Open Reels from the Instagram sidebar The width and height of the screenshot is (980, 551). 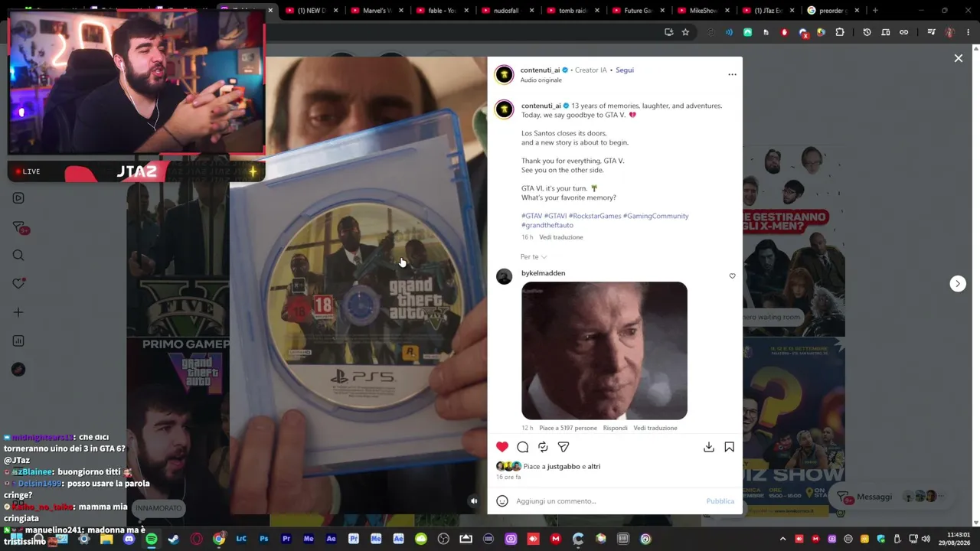coord(18,198)
